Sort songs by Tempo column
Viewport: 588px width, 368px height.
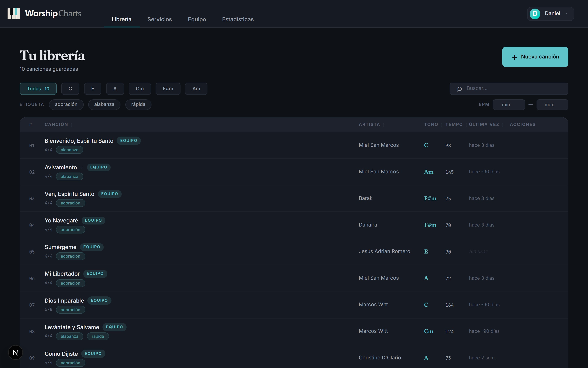pos(456,125)
